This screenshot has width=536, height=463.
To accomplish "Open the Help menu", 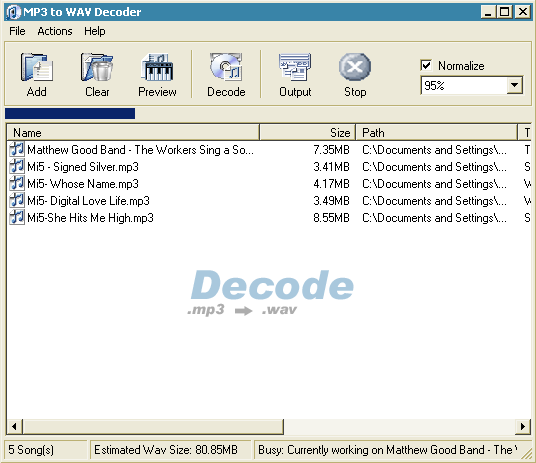I will (95, 31).
